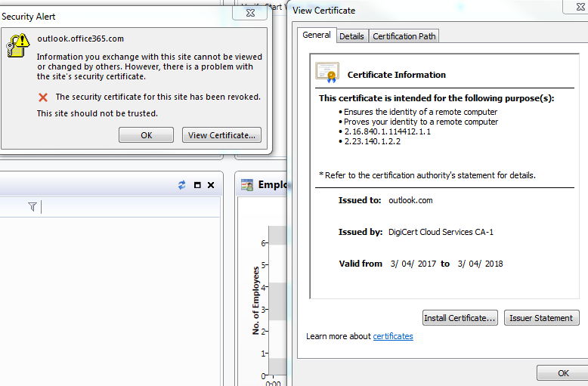588x386 pixels.
Task: Click the valid-from date 3/04/2017
Action: tap(413, 264)
